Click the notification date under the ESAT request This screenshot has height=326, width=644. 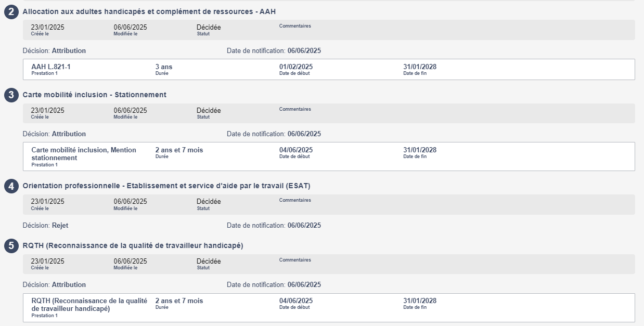(x=304, y=226)
